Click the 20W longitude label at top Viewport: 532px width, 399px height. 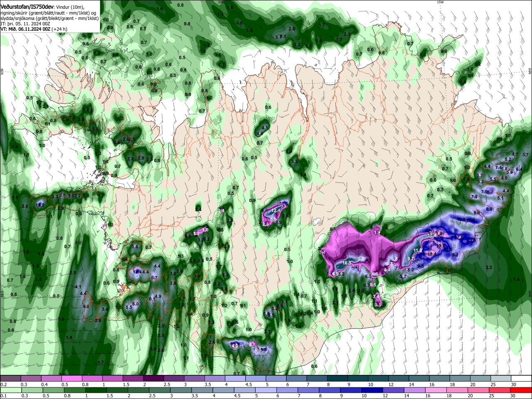click(221, 2)
